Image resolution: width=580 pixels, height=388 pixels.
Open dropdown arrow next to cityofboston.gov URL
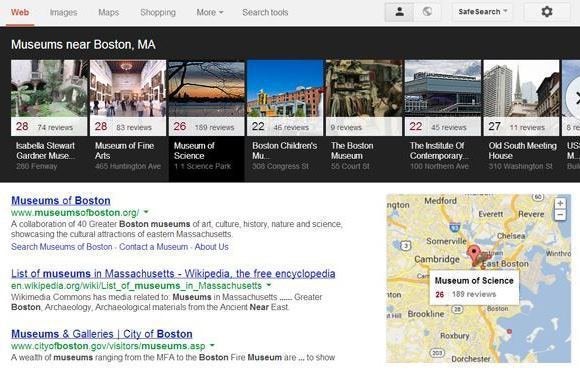(212, 345)
